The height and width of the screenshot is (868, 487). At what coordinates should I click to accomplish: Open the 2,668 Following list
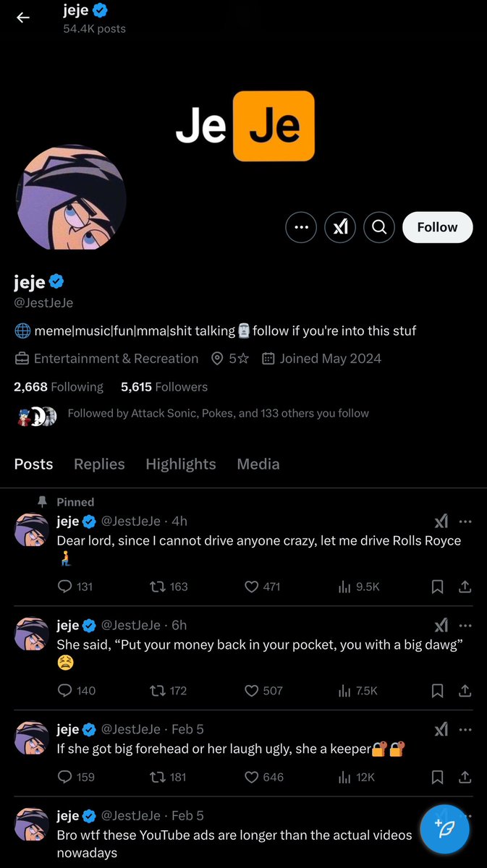tap(58, 387)
